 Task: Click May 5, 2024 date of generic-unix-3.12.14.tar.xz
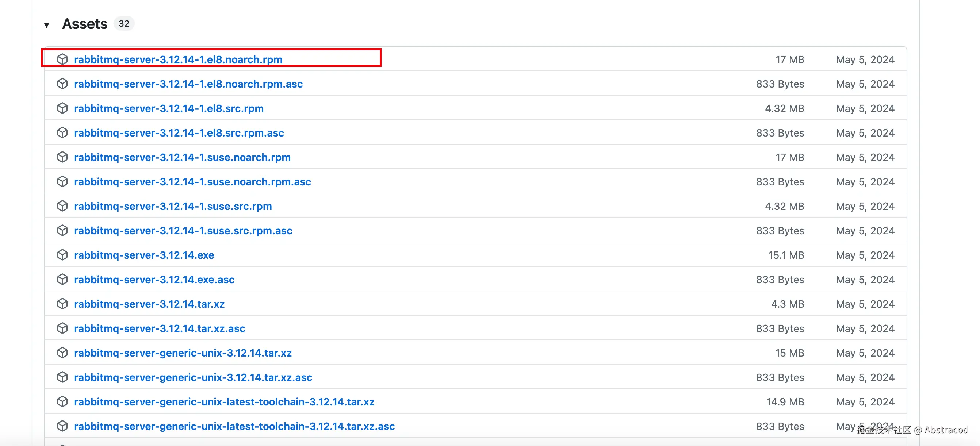[865, 353]
